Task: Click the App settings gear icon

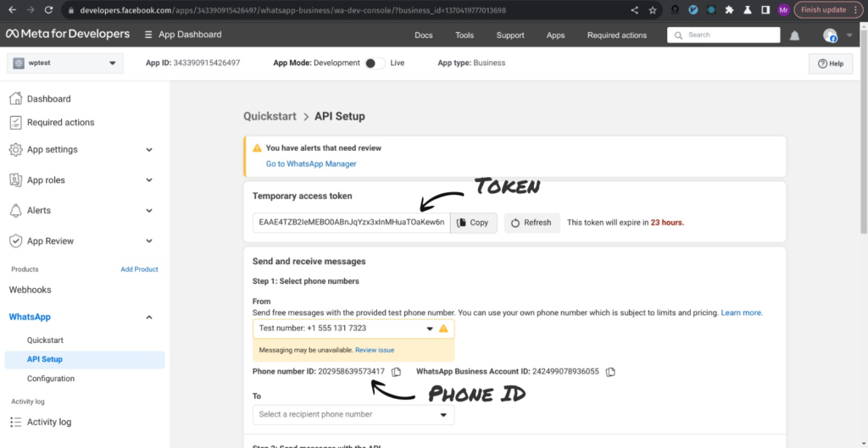Action: click(x=16, y=149)
